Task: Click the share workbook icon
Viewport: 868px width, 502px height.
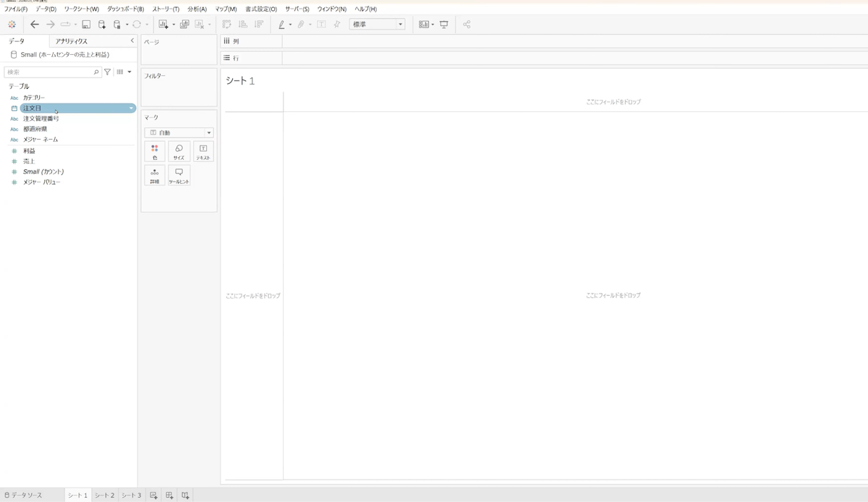Action: click(x=467, y=25)
